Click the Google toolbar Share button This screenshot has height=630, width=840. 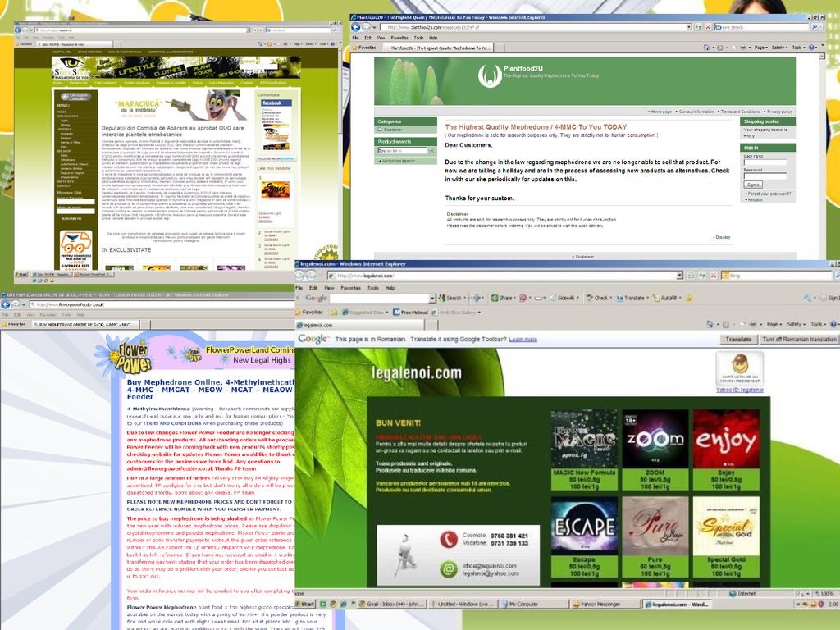point(502,298)
